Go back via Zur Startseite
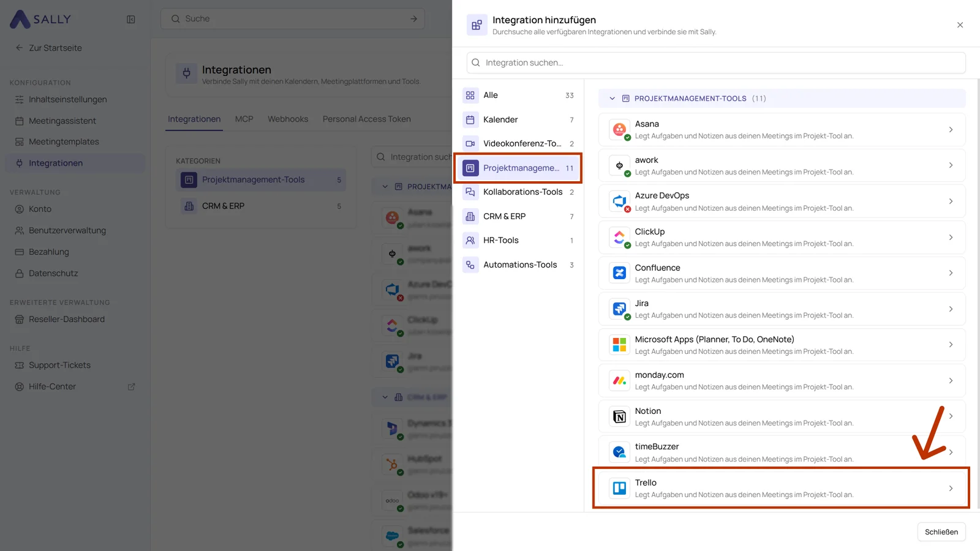 48,48
